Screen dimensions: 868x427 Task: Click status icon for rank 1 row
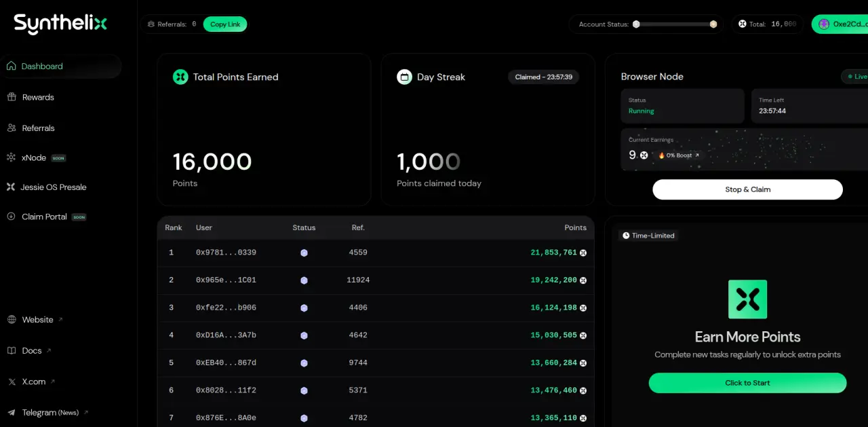pos(304,253)
